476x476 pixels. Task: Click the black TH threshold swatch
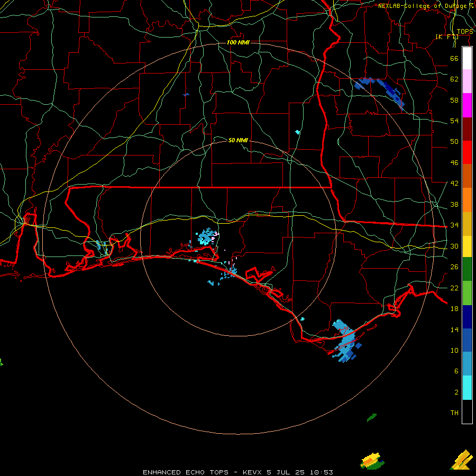pos(467,411)
